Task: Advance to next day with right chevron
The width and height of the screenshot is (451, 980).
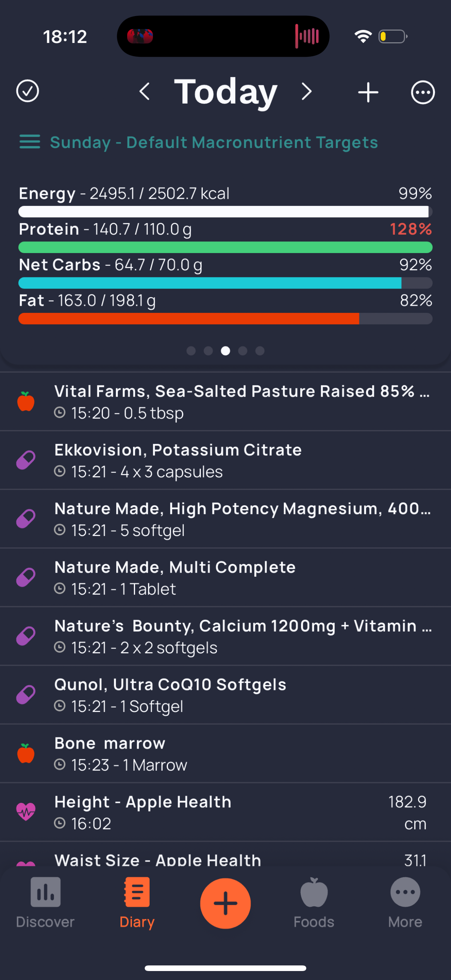Action: click(306, 92)
